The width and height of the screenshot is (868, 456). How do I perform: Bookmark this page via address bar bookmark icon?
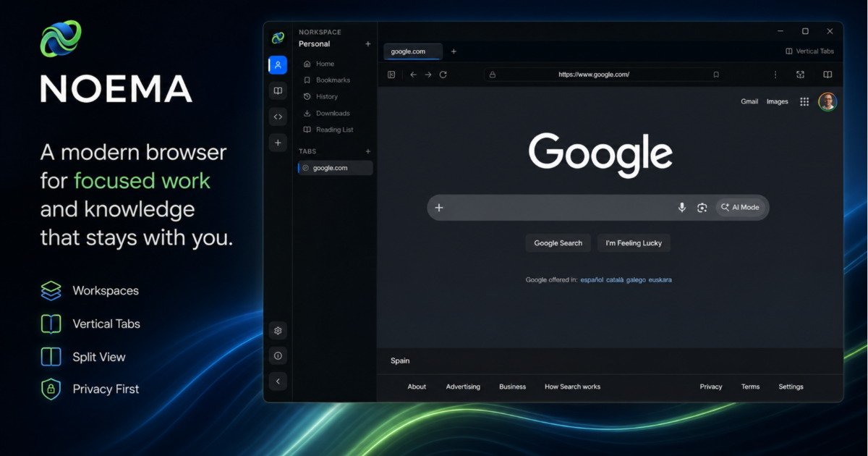716,75
